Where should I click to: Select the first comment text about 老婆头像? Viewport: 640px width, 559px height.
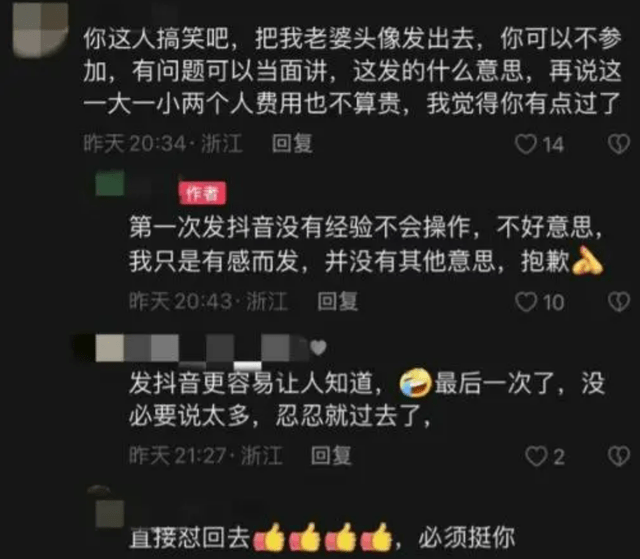(x=353, y=72)
